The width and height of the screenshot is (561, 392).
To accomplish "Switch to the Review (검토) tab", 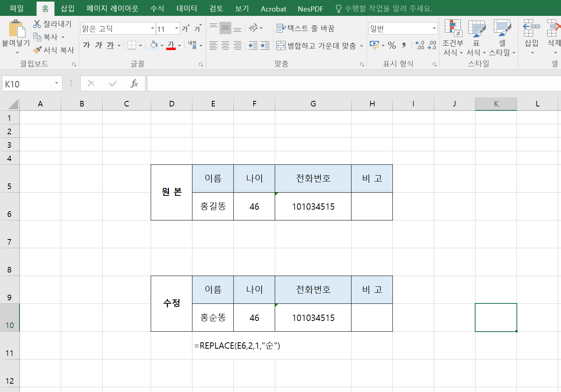I will pos(216,8).
